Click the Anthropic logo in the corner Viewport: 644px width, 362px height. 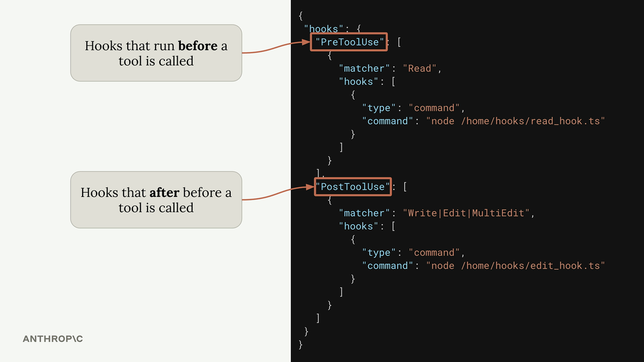click(53, 339)
